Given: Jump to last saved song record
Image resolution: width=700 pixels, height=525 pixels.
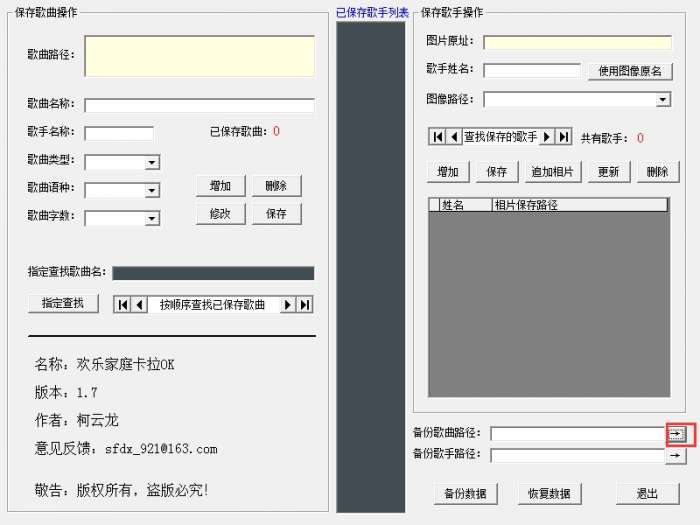Looking at the screenshot, I should [304, 305].
